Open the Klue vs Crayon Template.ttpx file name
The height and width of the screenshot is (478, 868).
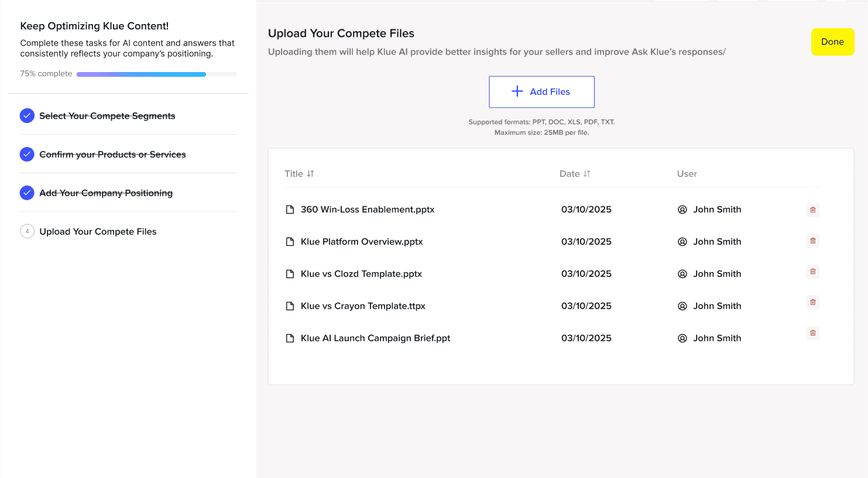click(x=363, y=306)
